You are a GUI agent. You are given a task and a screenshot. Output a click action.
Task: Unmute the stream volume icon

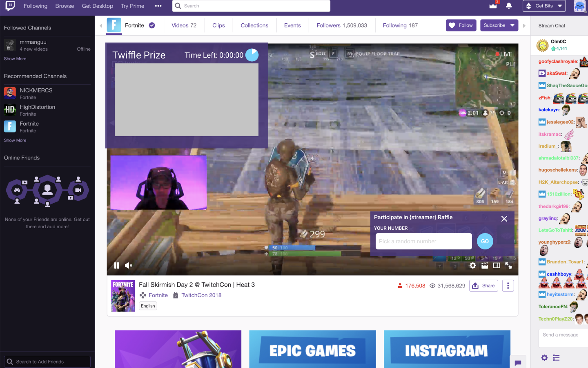(129, 265)
